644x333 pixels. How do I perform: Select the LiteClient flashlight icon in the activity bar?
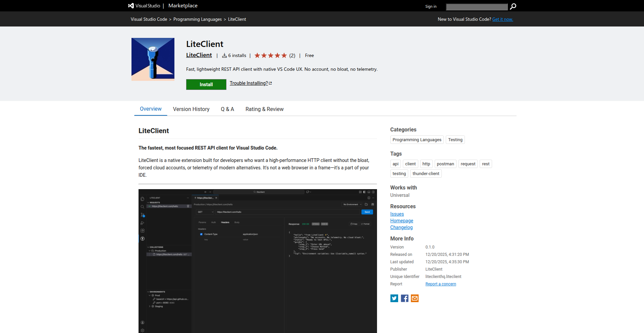pyautogui.click(x=142, y=239)
